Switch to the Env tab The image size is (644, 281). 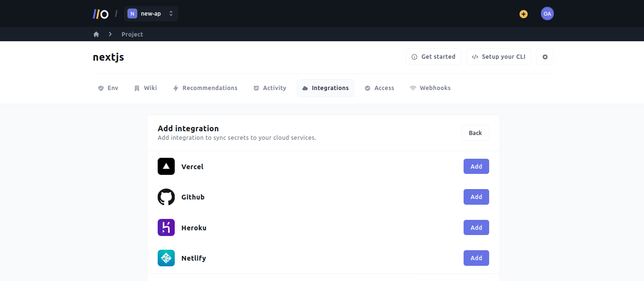[108, 88]
